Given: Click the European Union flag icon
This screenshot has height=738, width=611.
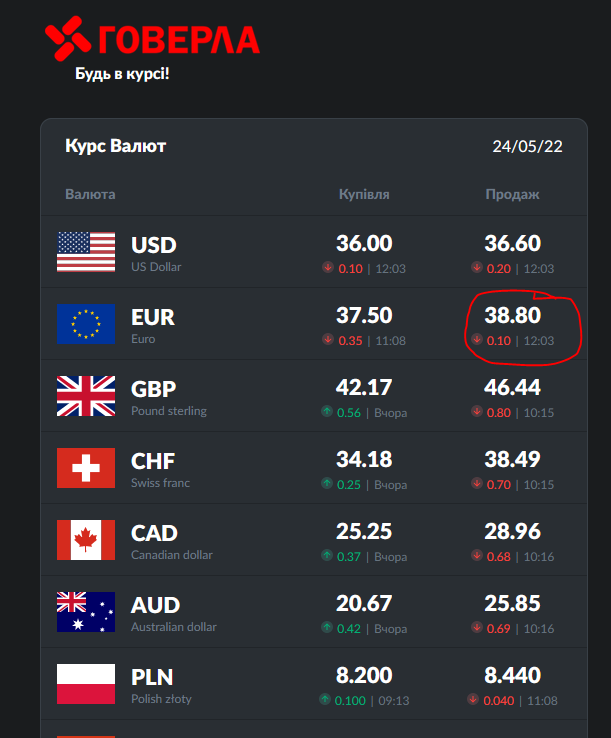Looking at the screenshot, I should point(86,324).
